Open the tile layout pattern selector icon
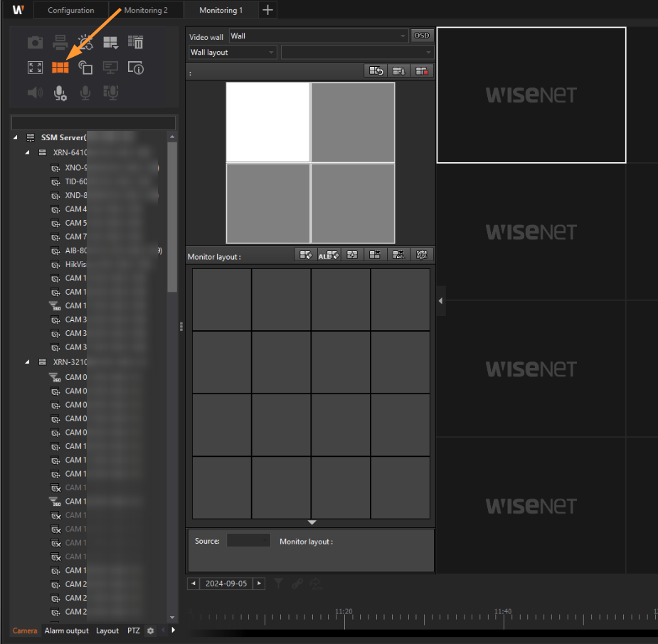658x644 pixels. [111, 43]
